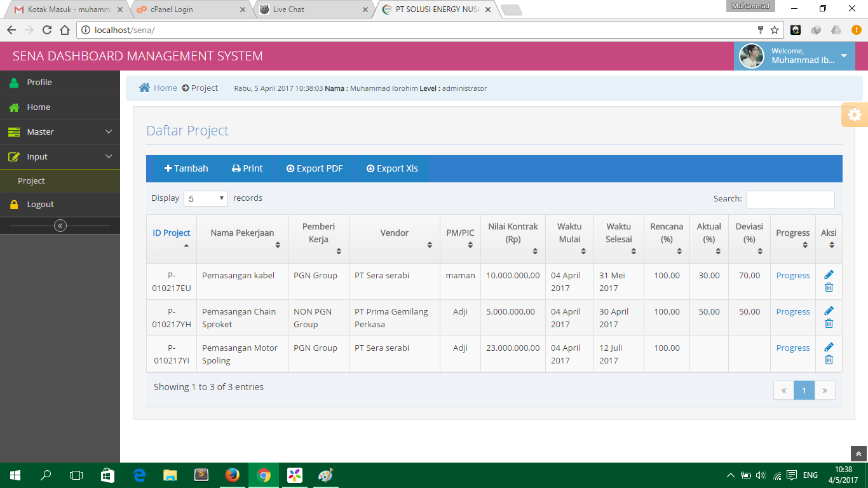Click the taskbar clock showing 10:38

844,475
